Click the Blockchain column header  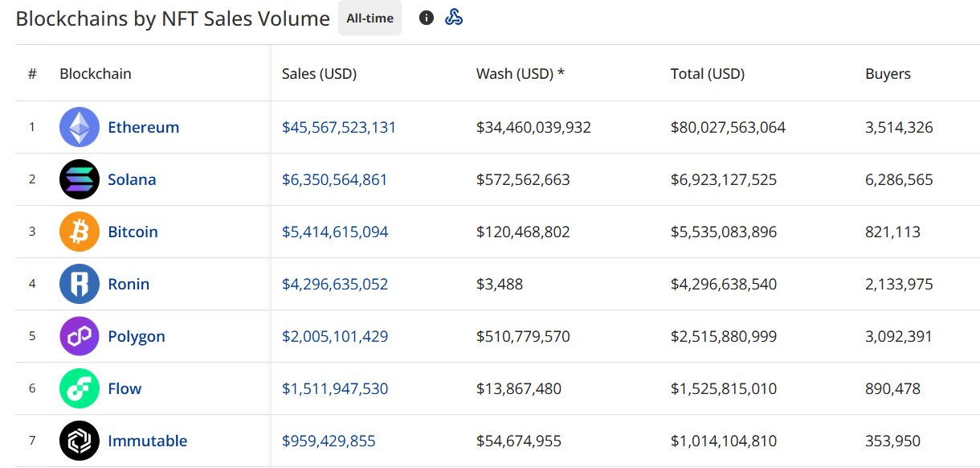coord(96,74)
